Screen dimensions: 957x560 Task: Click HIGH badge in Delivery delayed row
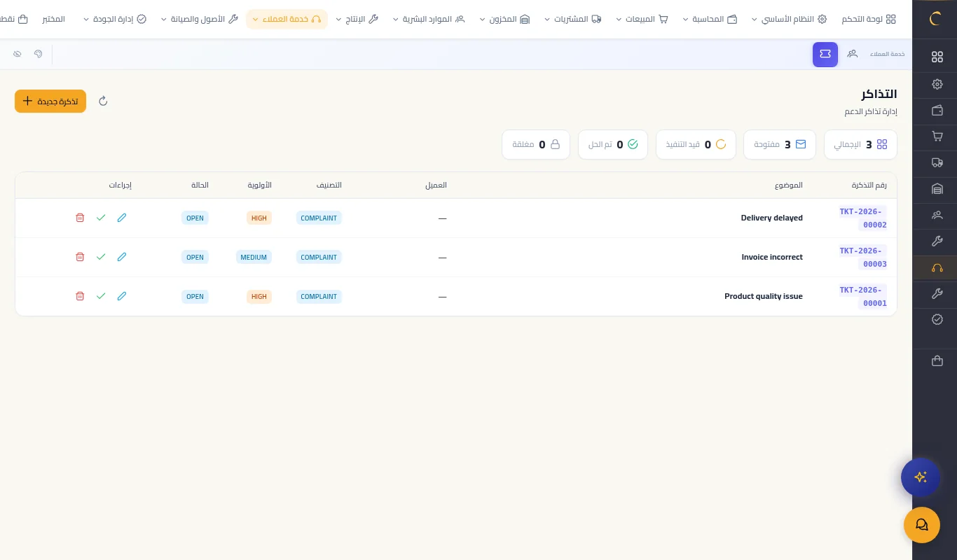click(259, 218)
